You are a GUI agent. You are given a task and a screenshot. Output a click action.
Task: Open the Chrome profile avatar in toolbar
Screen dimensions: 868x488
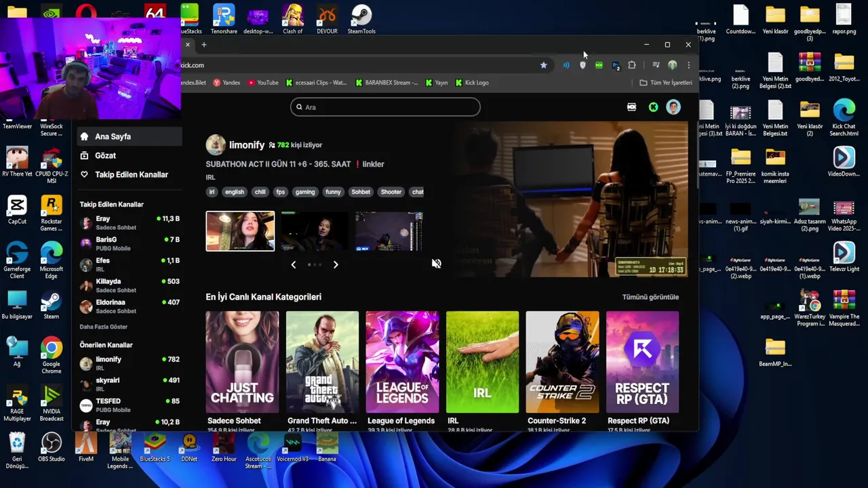click(672, 65)
